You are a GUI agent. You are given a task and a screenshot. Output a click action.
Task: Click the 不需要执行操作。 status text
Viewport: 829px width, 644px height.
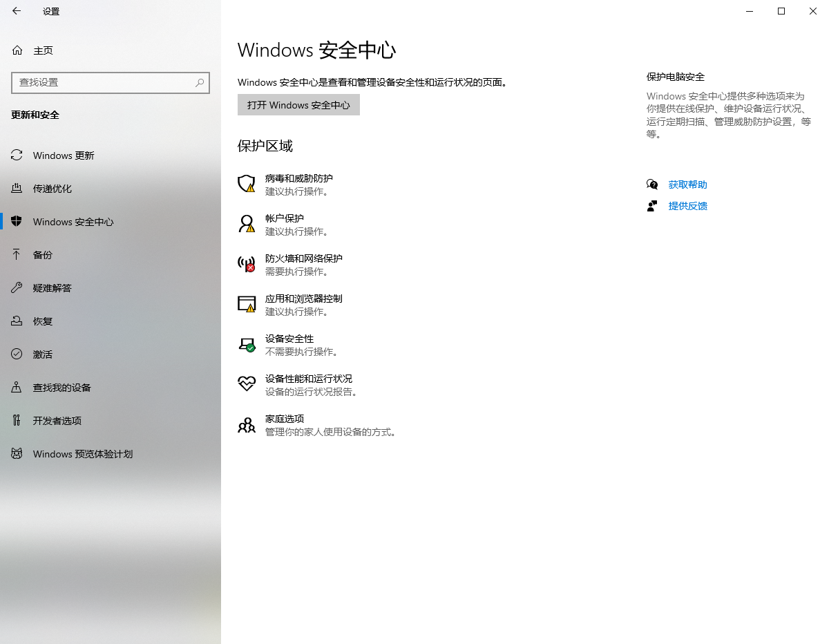[x=302, y=352]
